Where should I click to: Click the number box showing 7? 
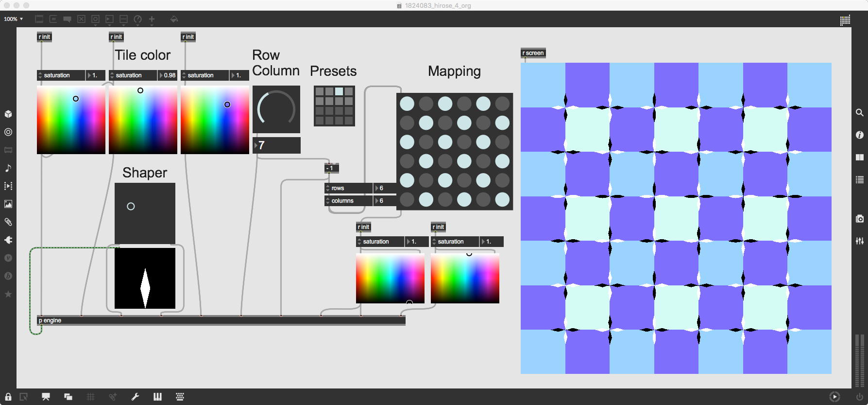click(276, 145)
